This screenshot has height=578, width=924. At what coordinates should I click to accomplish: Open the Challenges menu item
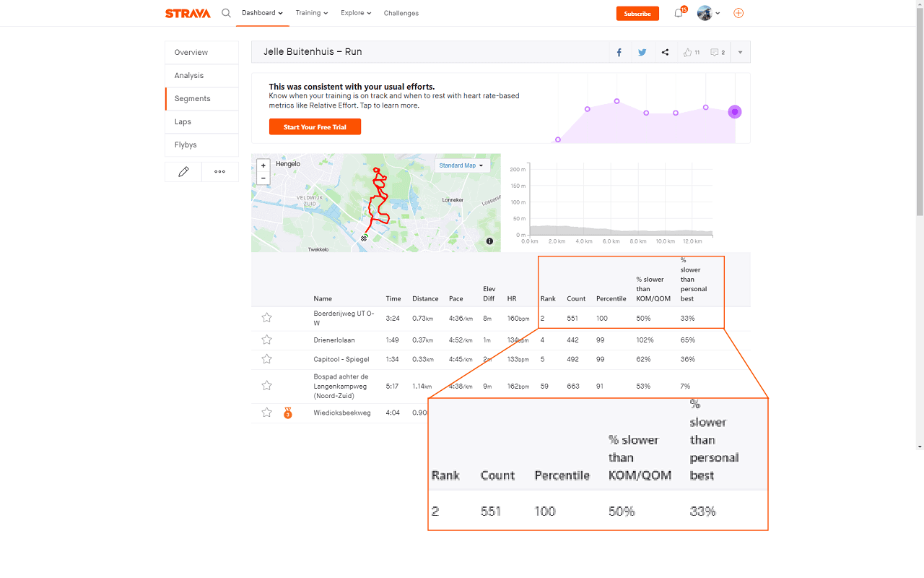point(401,13)
